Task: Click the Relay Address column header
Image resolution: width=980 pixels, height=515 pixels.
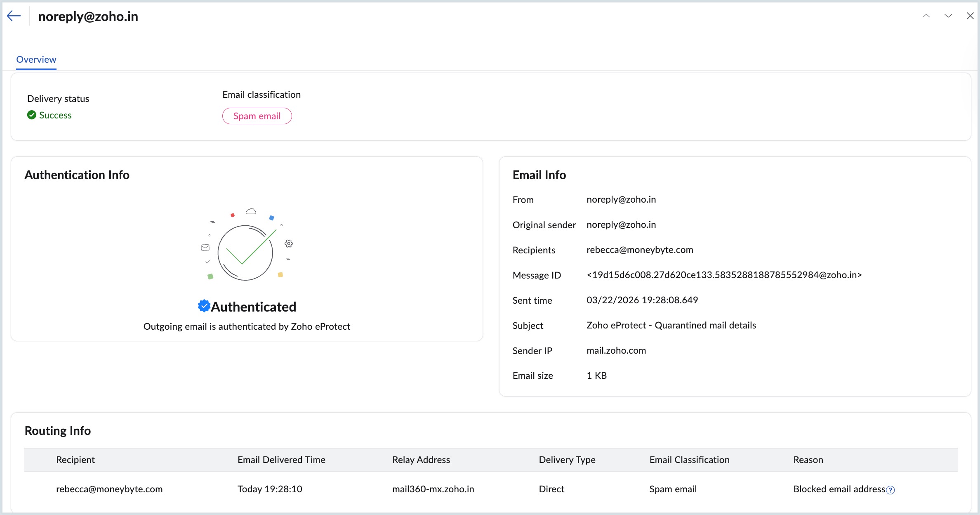Action: coord(421,460)
